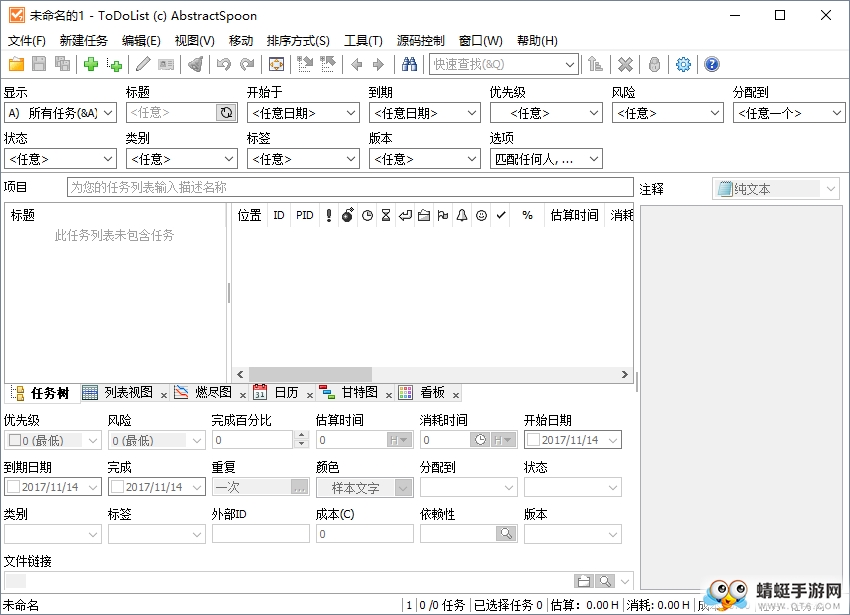Click the save tasklist floppy icon

click(x=39, y=65)
